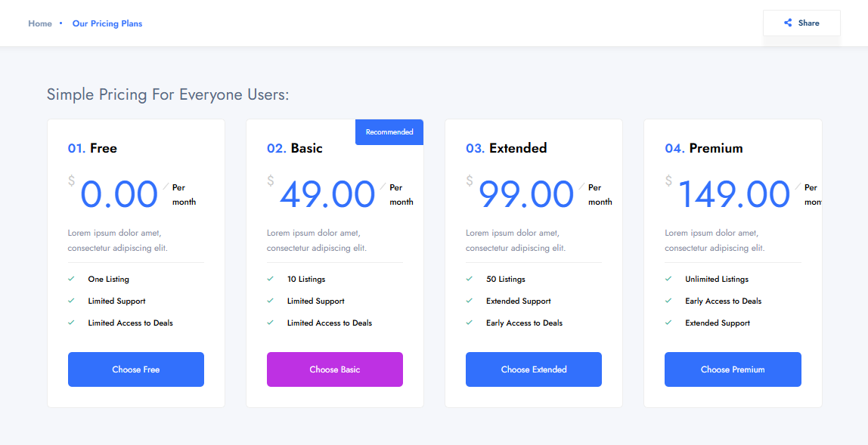Click the 0.00 price on the Free plan
This screenshot has width=868, height=445.
click(x=119, y=195)
